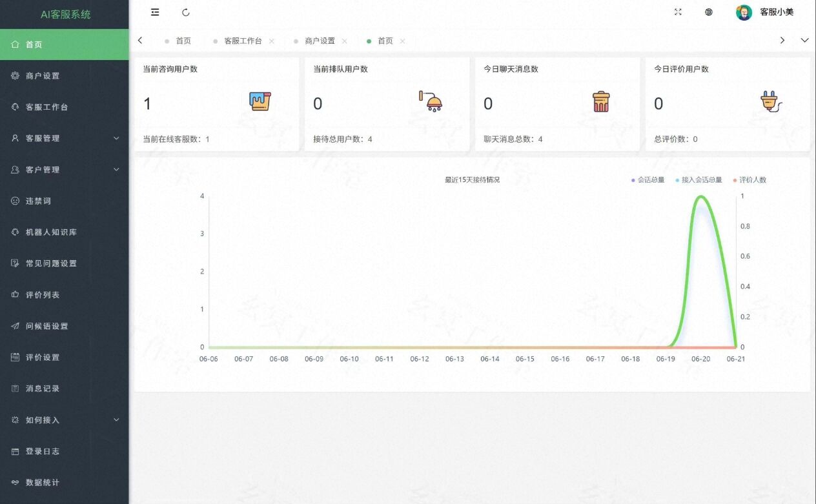Open 评价列表 in the sidebar
This screenshot has width=816, height=504.
click(x=65, y=295)
